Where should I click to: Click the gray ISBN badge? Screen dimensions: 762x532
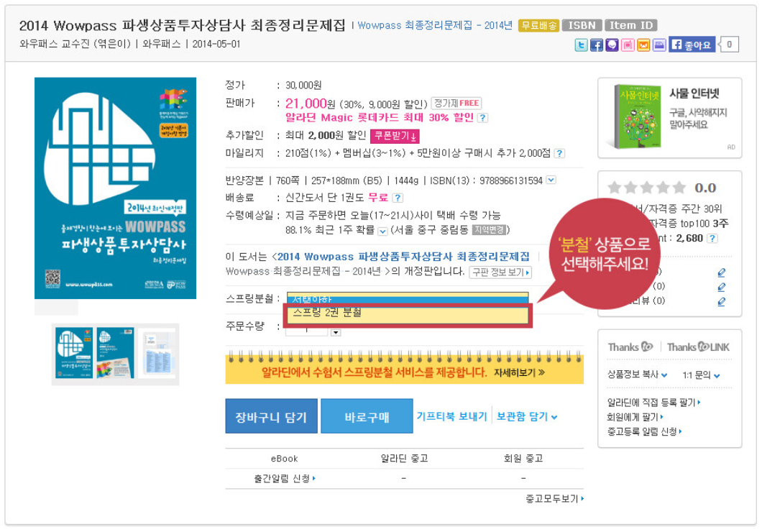click(582, 25)
